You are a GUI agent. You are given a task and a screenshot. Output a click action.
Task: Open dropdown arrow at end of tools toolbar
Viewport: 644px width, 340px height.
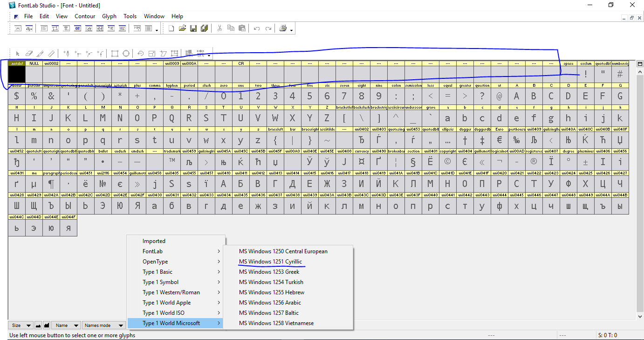click(209, 56)
